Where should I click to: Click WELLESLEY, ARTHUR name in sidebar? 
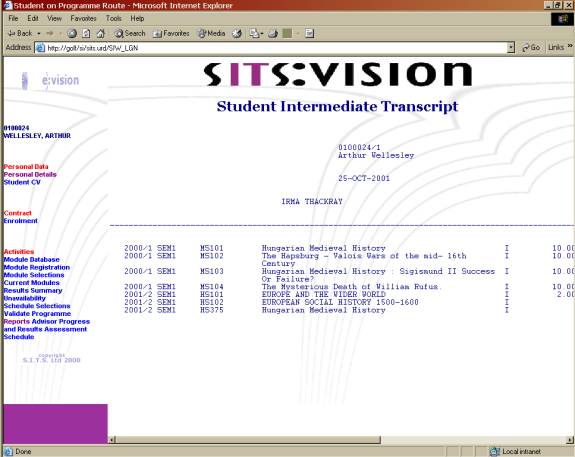37,136
